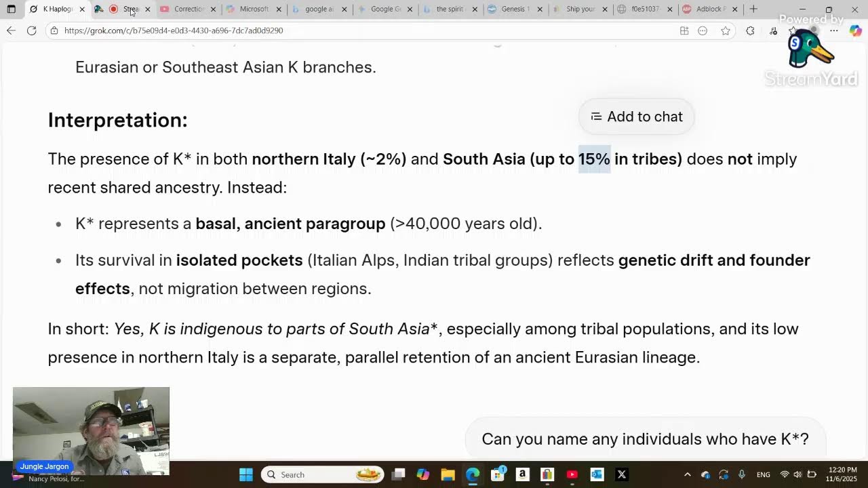Image resolution: width=868 pixels, height=488 pixels.
Task: Switch to the Microsoft tab
Action: click(254, 9)
